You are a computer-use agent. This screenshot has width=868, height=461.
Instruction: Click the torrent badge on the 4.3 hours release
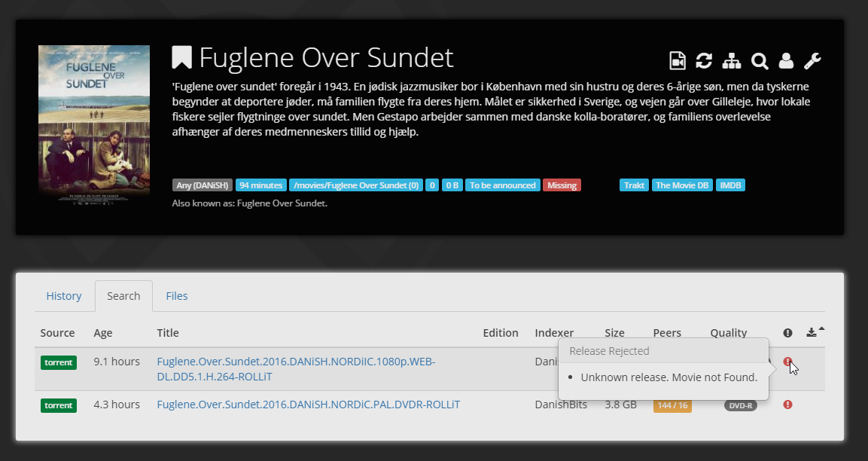[x=59, y=405]
